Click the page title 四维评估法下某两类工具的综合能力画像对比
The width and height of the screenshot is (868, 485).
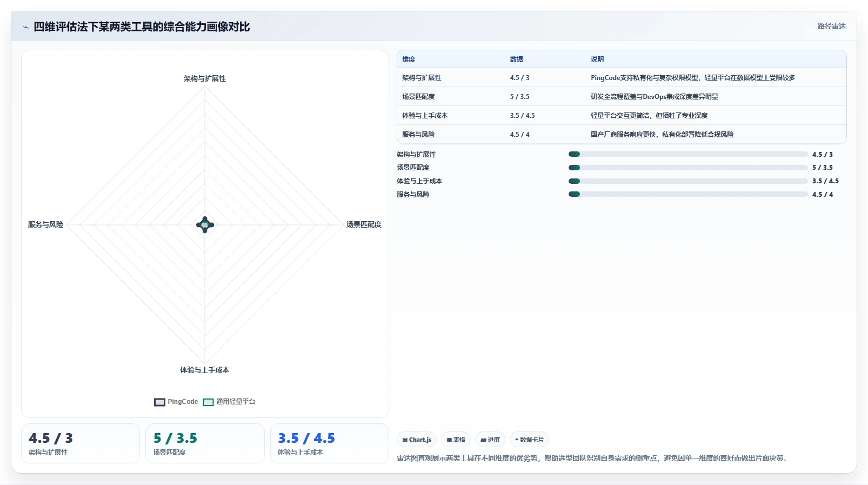pos(142,27)
